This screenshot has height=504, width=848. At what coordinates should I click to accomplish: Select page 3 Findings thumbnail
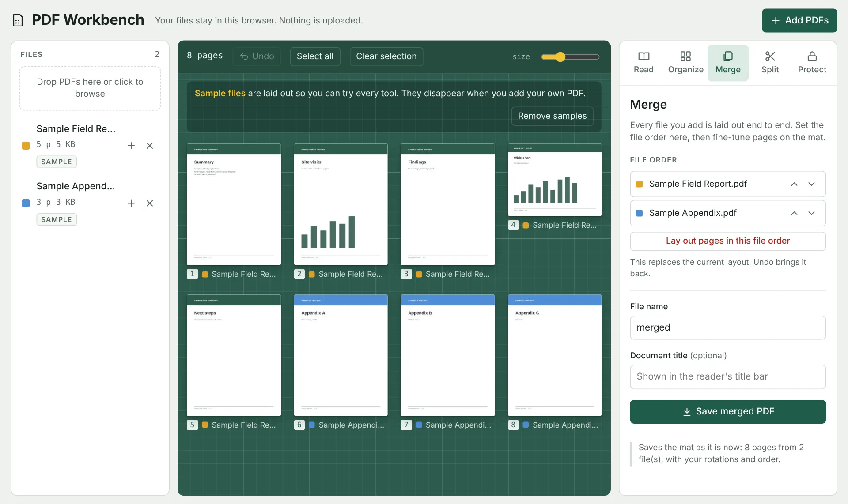click(x=447, y=204)
